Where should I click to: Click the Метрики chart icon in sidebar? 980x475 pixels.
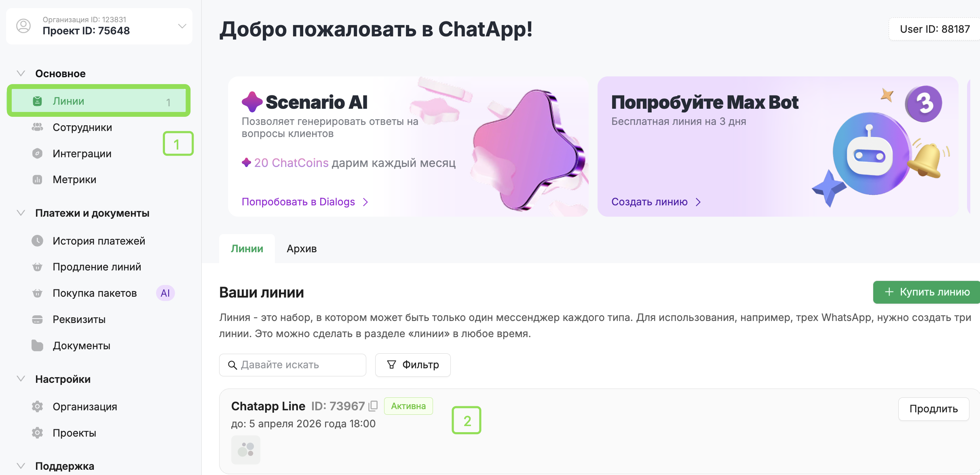tap(37, 179)
